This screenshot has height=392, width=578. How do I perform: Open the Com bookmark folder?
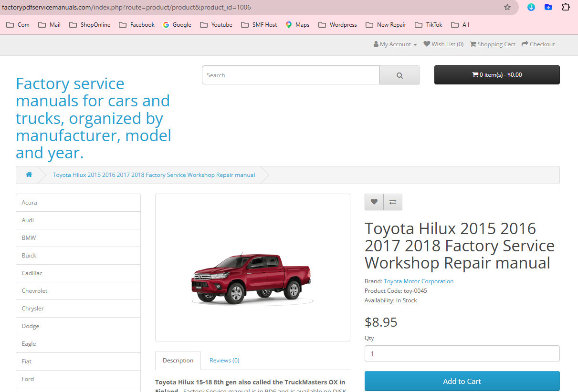click(18, 25)
